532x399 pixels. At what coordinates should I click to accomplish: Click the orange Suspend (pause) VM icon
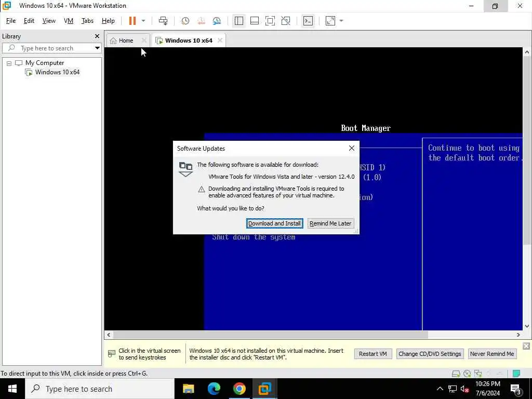click(x=132, y=21)
